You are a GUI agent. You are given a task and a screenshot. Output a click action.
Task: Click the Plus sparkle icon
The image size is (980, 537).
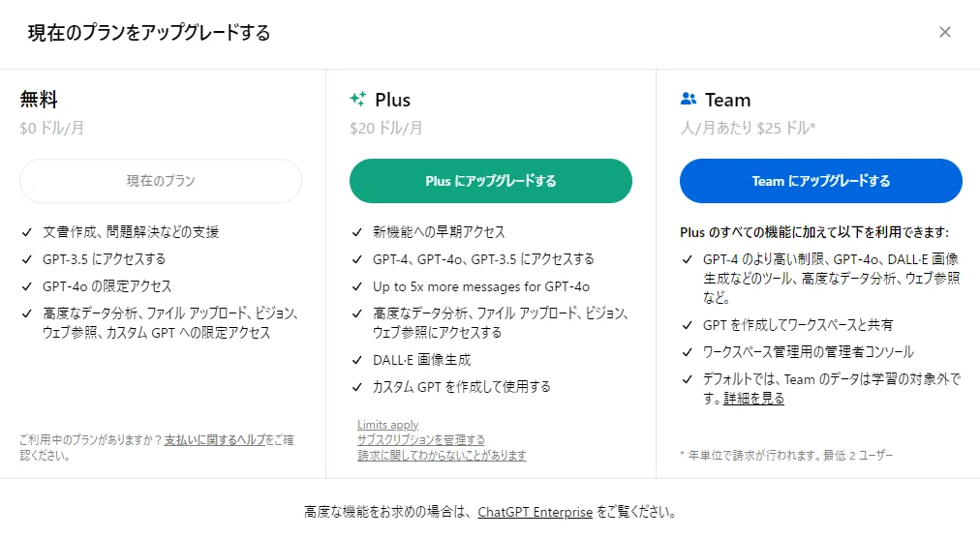(357, 99)
